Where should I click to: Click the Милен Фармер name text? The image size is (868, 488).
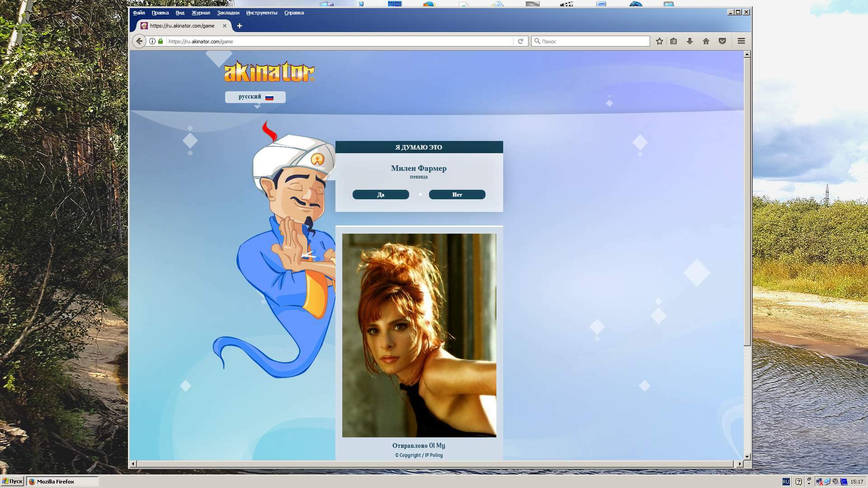point(419,168)
